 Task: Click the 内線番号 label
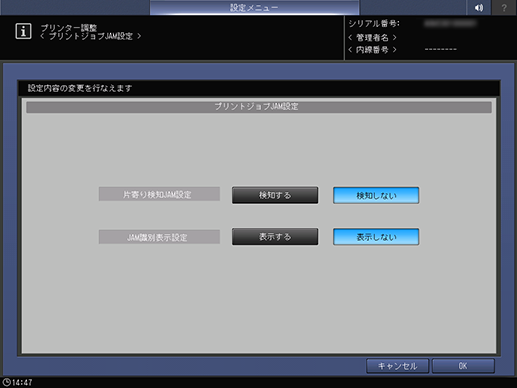click(372, 50)
